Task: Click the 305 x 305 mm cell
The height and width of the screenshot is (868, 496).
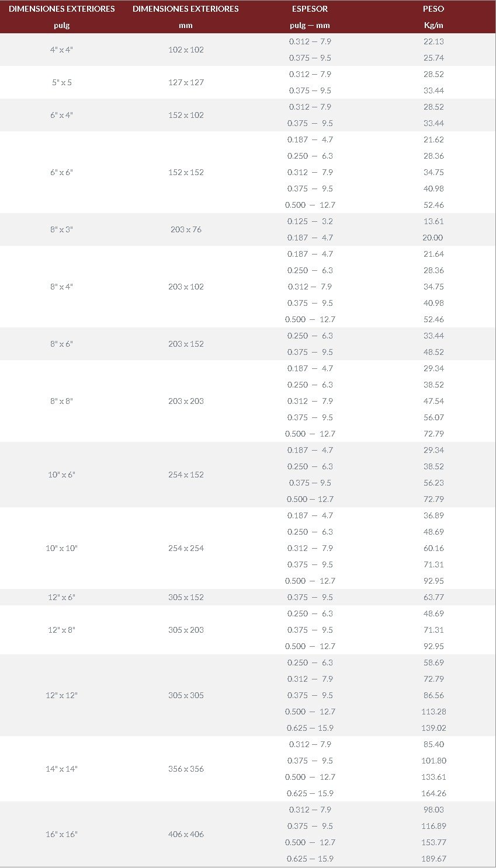Action: 186,695
